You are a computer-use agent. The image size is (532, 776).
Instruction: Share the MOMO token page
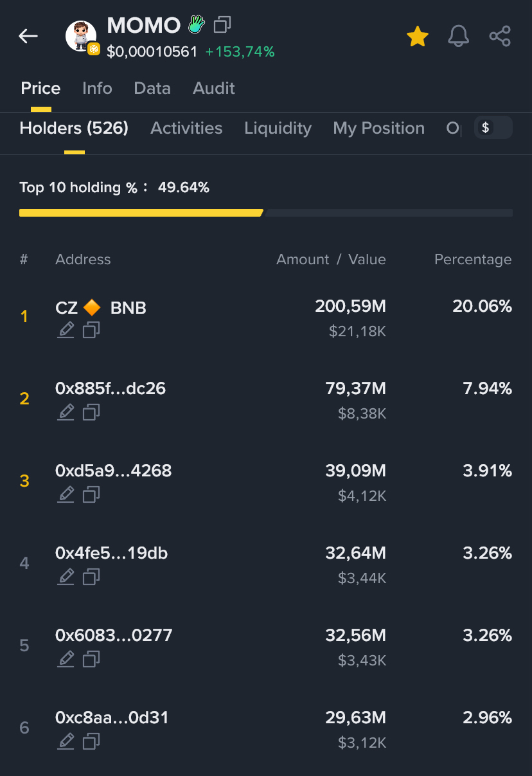500,37
